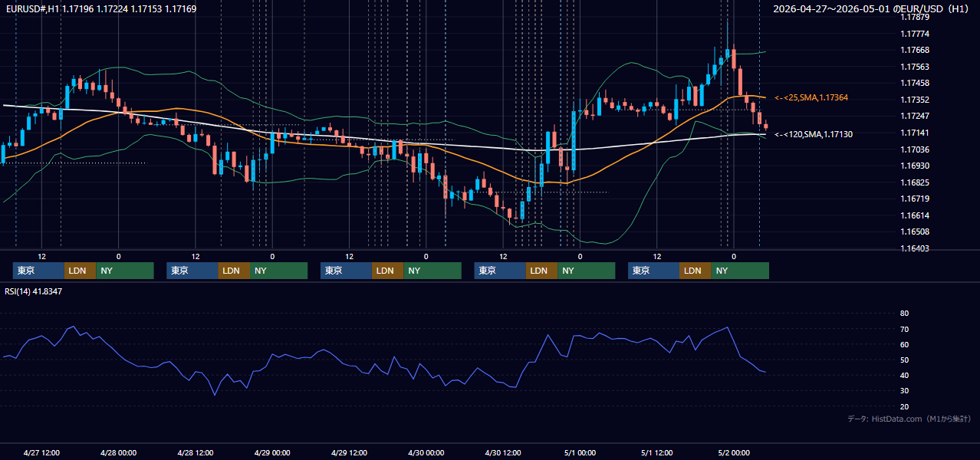Select the RSI(14) 41.8347 indicator label
The width and height of the screenshot is (980, 460).
(34, 291)
